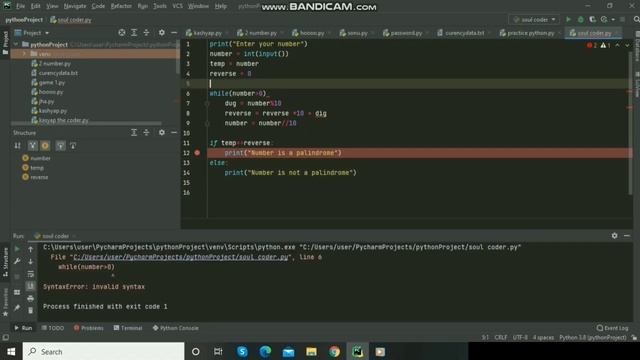Open Project panel gear options
The width and height of the screenshot is (640, 360).
coord(162,33)
